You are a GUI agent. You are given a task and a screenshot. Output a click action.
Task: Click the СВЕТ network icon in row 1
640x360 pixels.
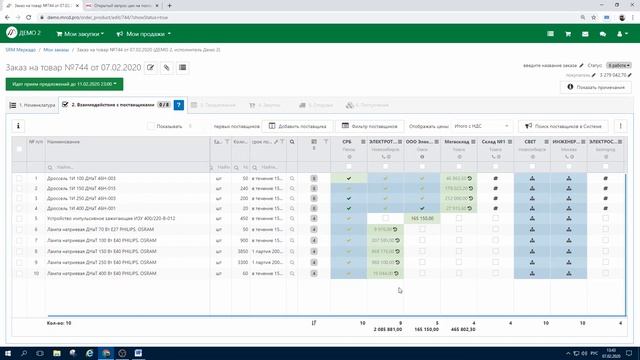tap(532, 178)
